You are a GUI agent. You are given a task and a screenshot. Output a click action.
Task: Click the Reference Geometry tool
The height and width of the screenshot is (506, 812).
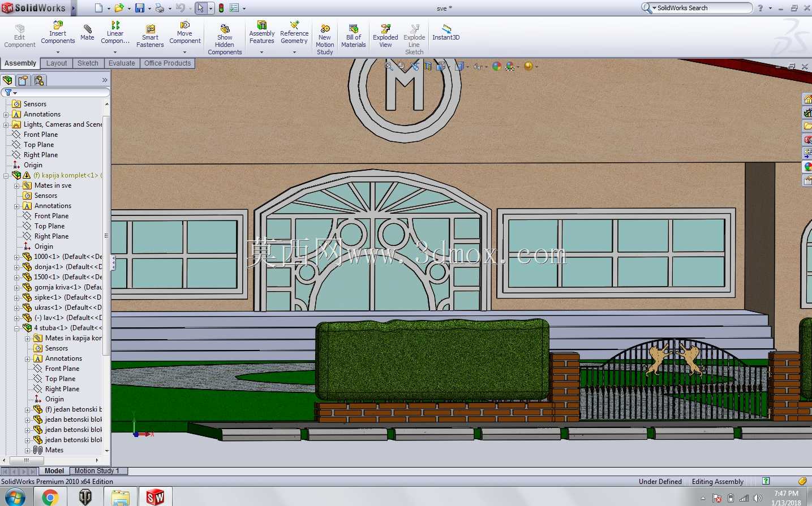pos(294,33)
